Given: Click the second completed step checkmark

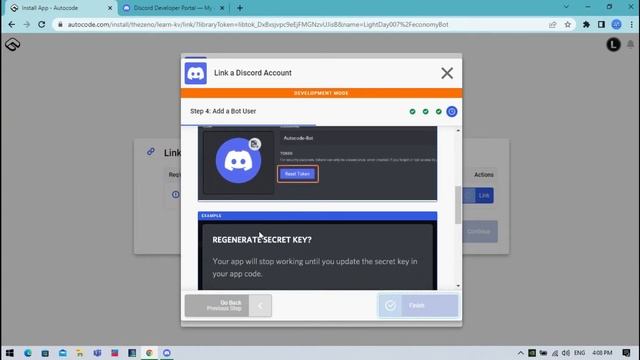Looking at the screenshot, I should (425, 111).
